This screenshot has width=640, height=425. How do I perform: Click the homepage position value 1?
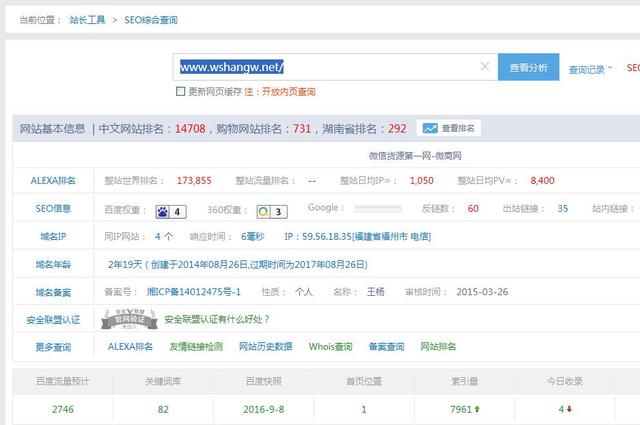364,409
